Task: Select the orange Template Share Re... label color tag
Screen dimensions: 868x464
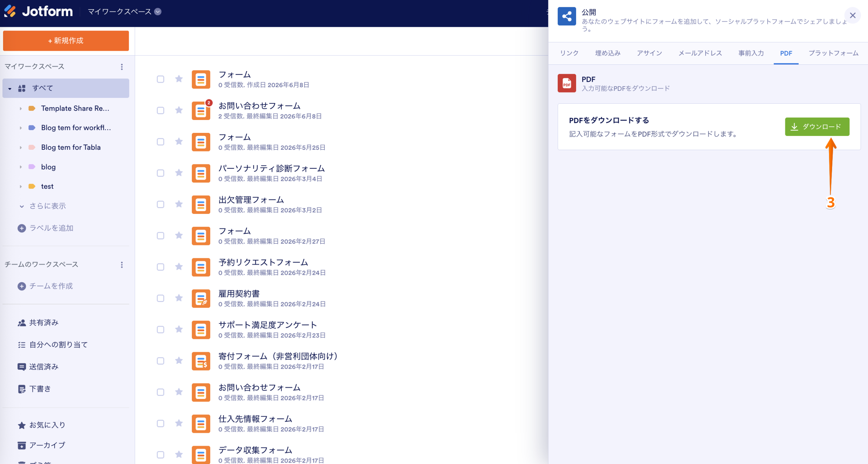Action: pos(32,108)
